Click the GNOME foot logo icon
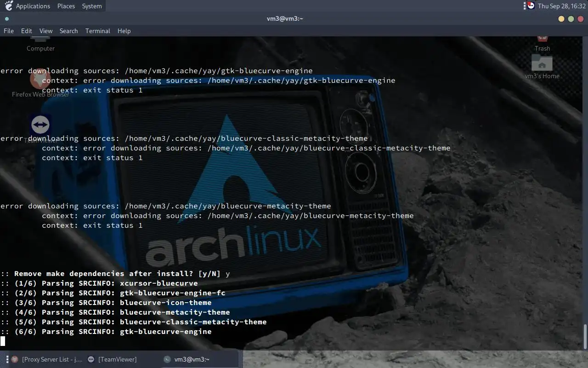Screen dimensions: 588x368 9,6
